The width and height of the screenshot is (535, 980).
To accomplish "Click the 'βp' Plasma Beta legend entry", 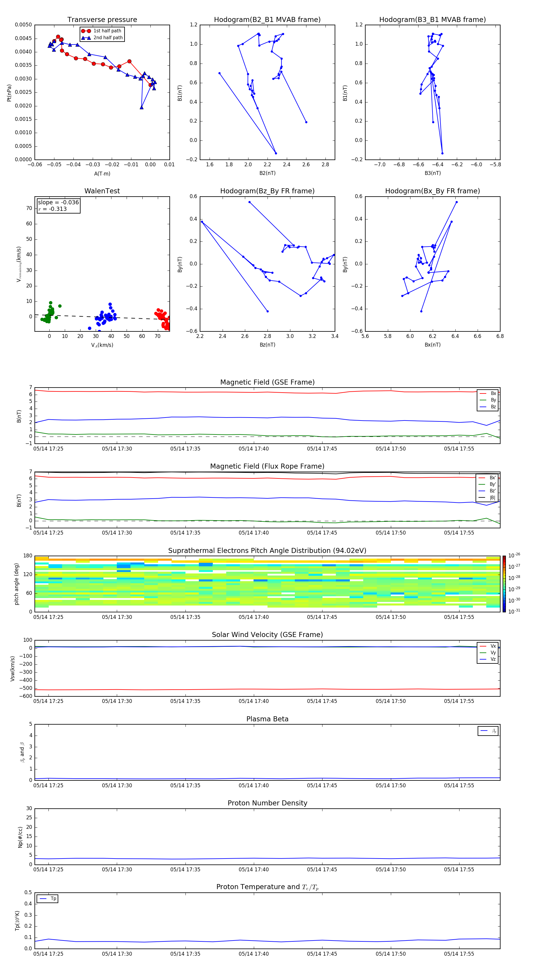I will pos(488,731).
